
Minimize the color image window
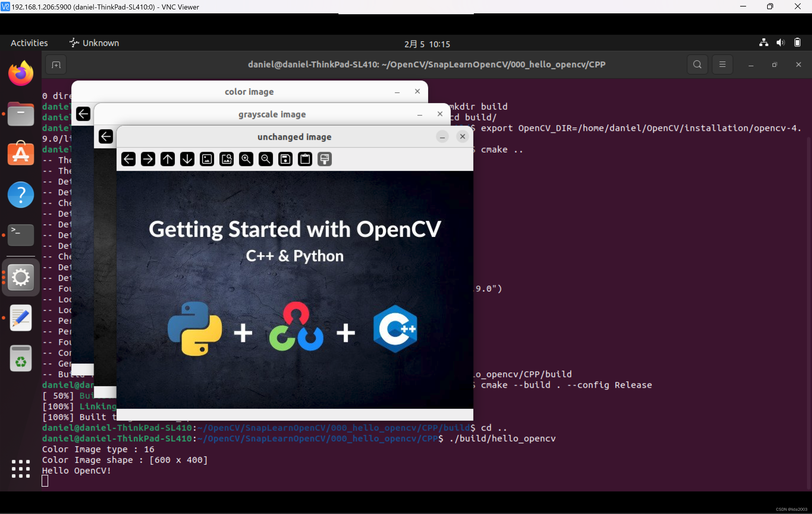coord(397,91)
